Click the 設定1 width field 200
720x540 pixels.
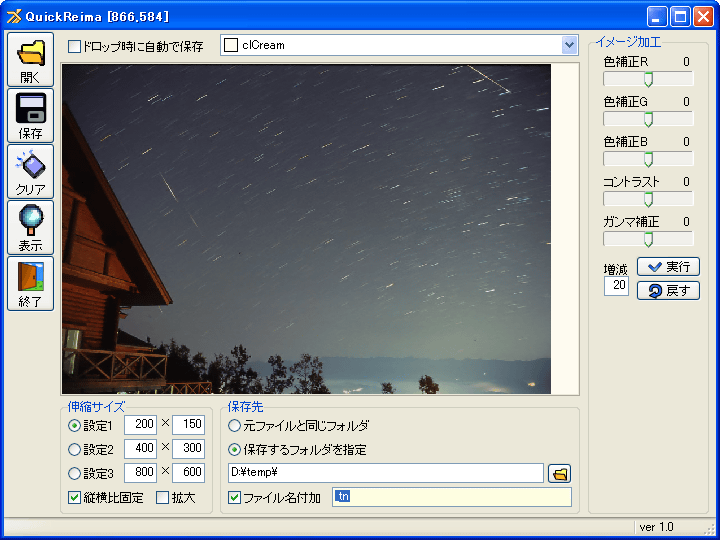pos(141,425)
